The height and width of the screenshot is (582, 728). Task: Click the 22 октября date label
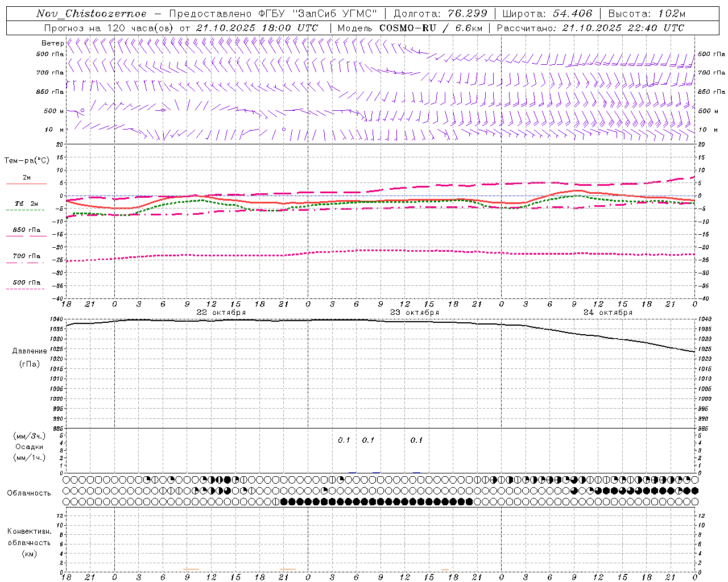pos(221,313)
